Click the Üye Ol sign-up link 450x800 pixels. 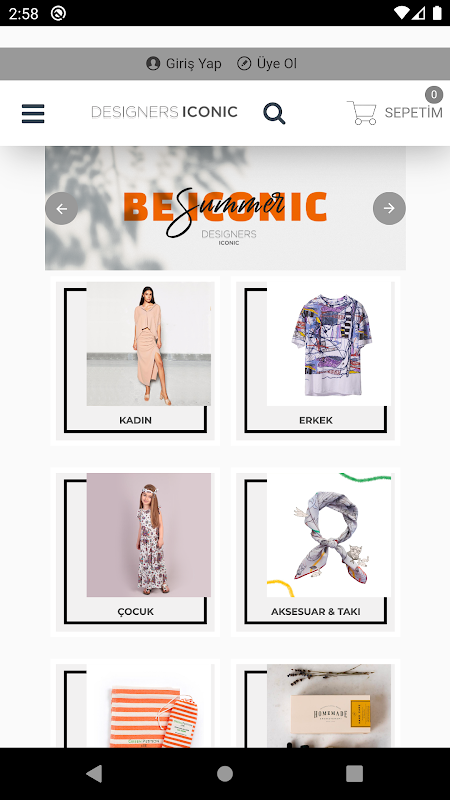(277, 64)
